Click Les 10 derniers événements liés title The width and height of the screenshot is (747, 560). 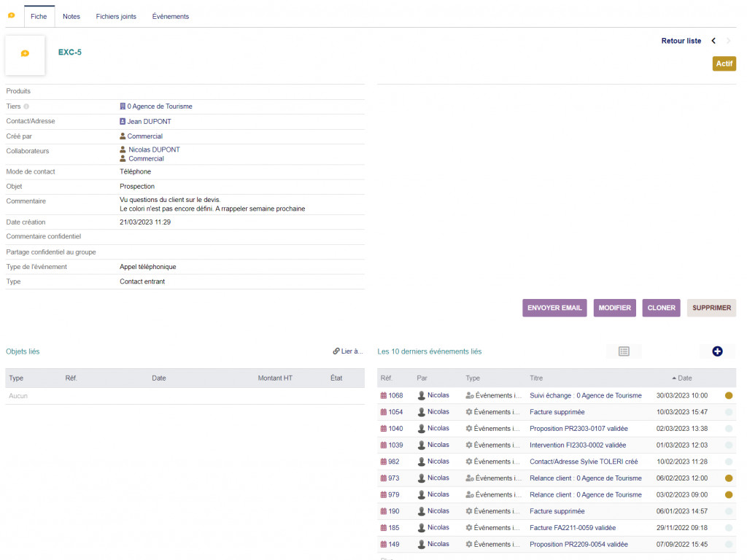click(429, 351)
